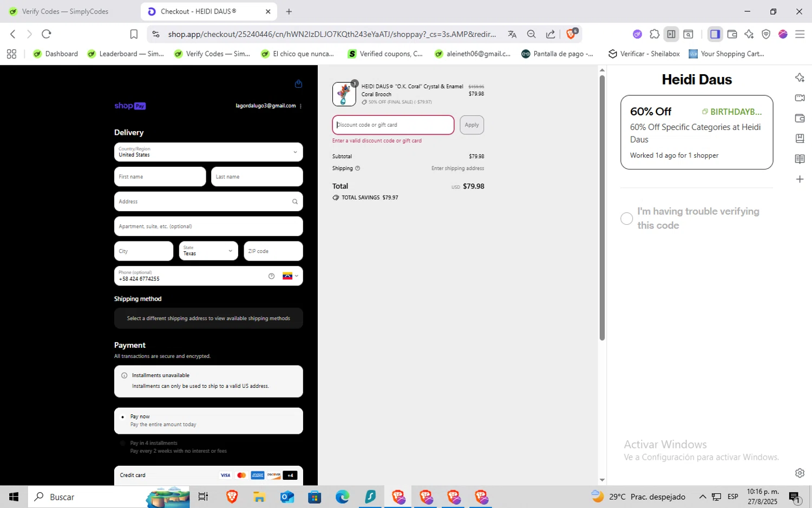This screenshot has height=508, width=812.
Task: Open shopping bag icon on checkout
Action: pos(298,84)
